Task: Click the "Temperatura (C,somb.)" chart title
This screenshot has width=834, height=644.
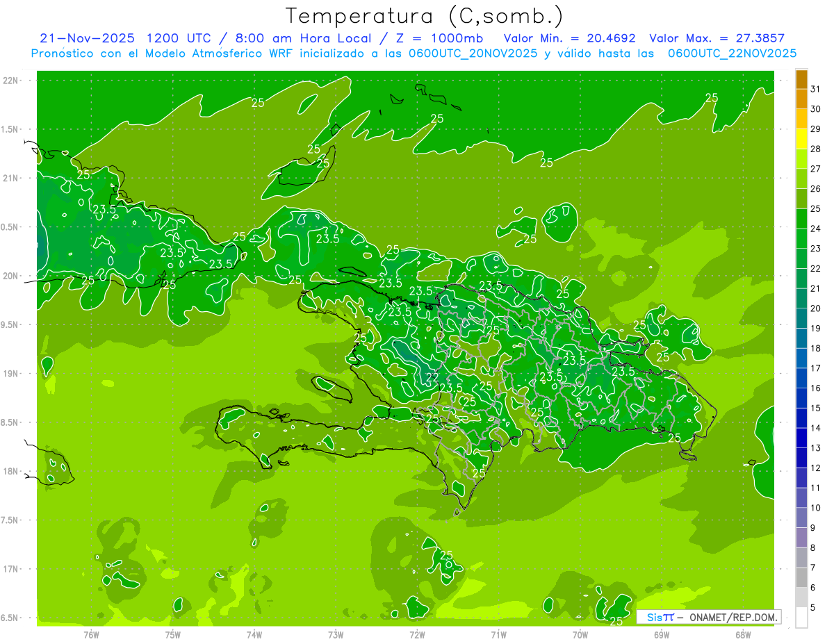Action: click(x=424, y=15)
